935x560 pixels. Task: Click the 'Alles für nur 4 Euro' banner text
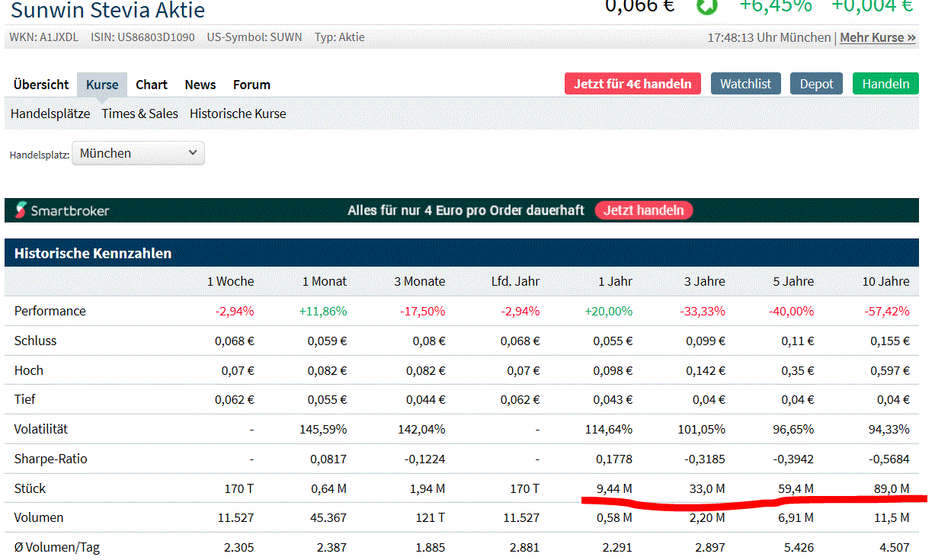coord(466,210)
